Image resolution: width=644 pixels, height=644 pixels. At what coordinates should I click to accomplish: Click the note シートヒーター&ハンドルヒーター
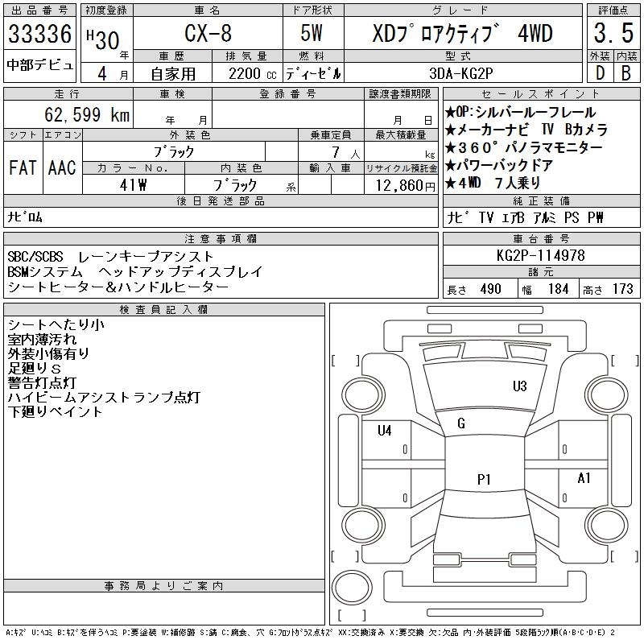[x=118, y=287]
